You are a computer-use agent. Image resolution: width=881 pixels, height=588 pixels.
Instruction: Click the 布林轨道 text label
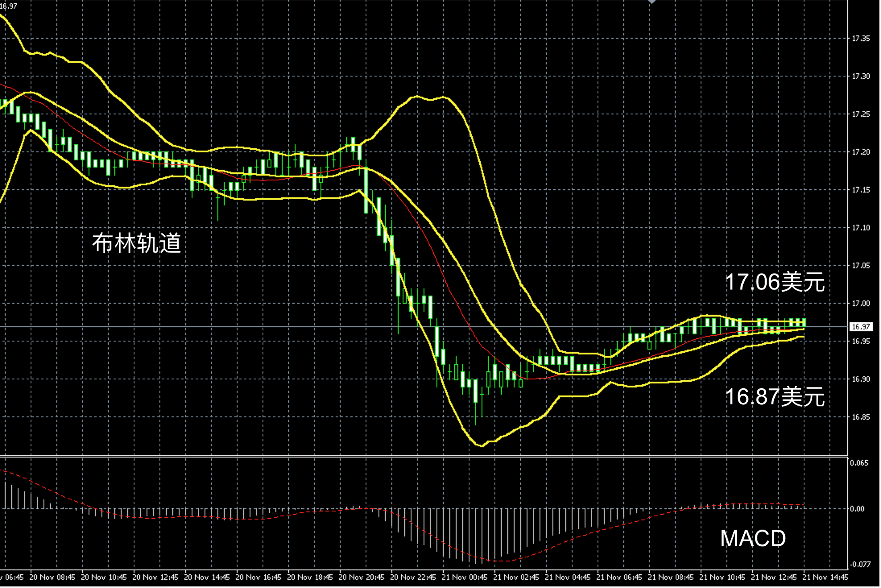[136, 243]
